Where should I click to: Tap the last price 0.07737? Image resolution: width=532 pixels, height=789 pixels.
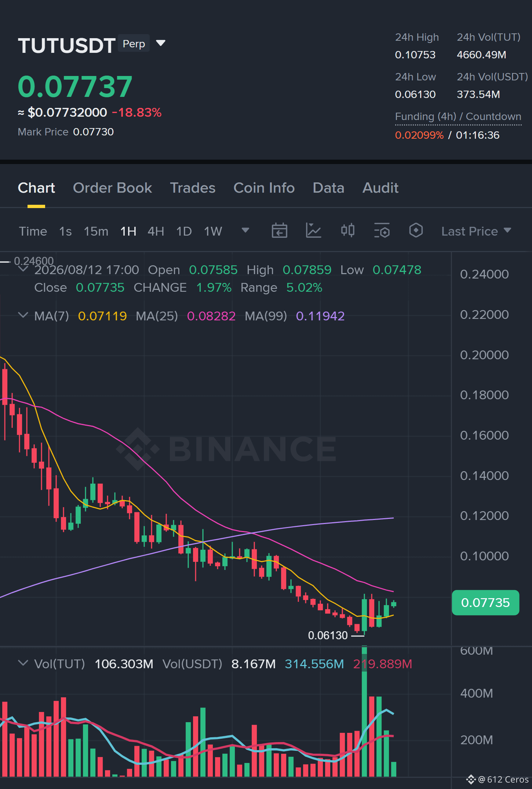pyautogui.click(x=75, y=87)
